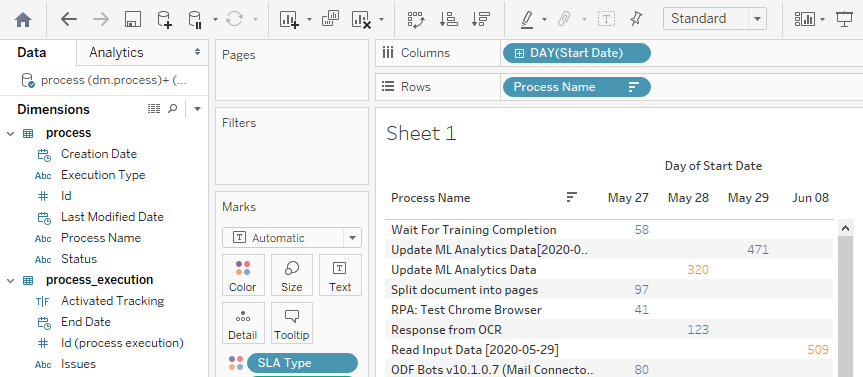Image resolution: width=863 pixels, height=377 pixels.
Task: Expand DAY(Start Date) plus icon
Action: pyautogui.click(x=518, y=53)
